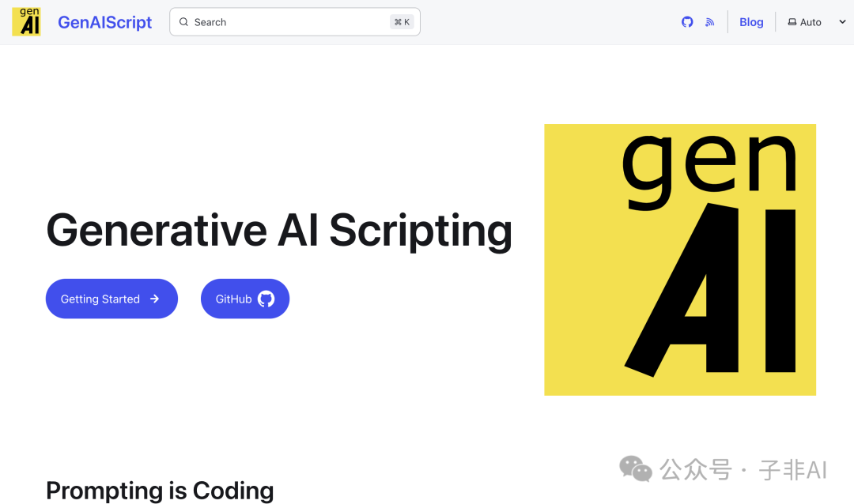Click the Octocat icon in the GitHub button
This screenshot has height=504, width=854.
pyautogui.click(x=266, y=299)
